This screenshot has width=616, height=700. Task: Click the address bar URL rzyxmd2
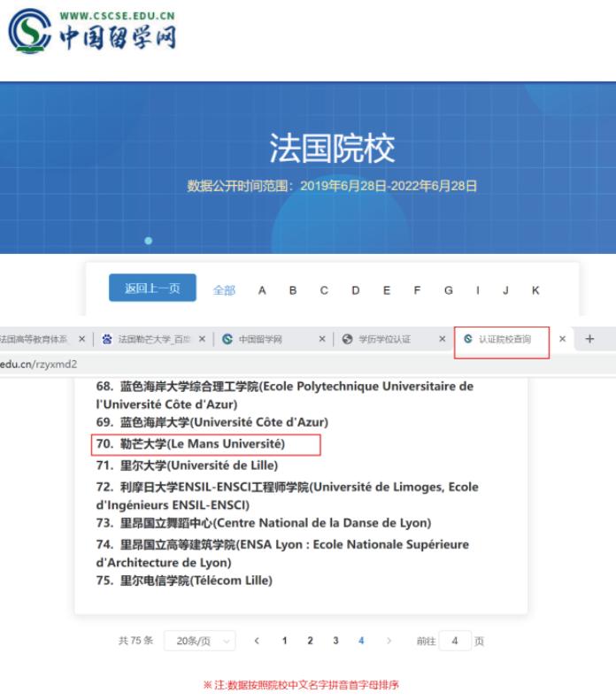[38, 365]
